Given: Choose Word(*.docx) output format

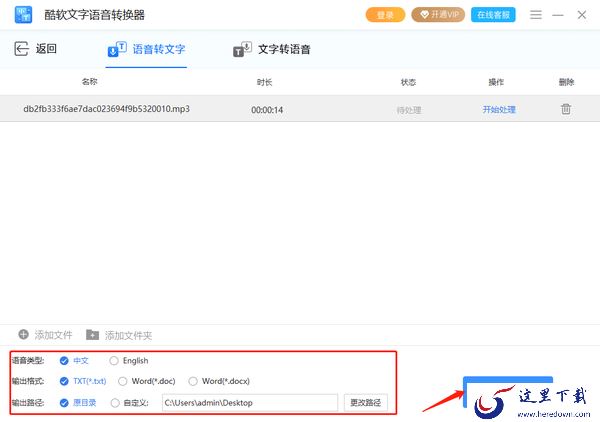Looking at the screenshot, I should [193, 381].
